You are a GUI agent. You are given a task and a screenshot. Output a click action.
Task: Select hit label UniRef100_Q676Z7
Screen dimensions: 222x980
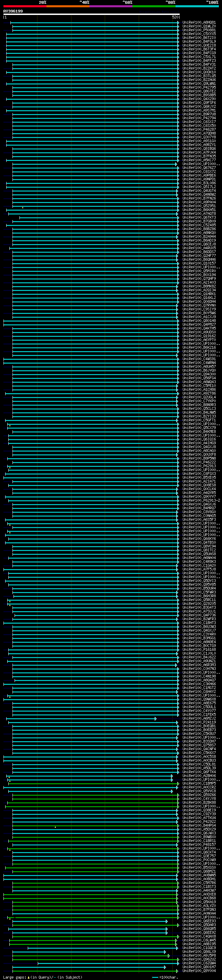(x=199, y=168)
